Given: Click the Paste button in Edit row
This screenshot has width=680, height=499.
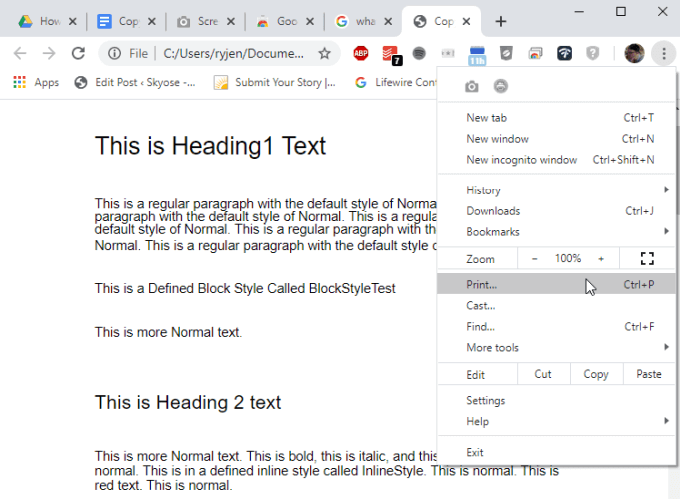Looking at the screenshot, I should [x=649, y=374].
